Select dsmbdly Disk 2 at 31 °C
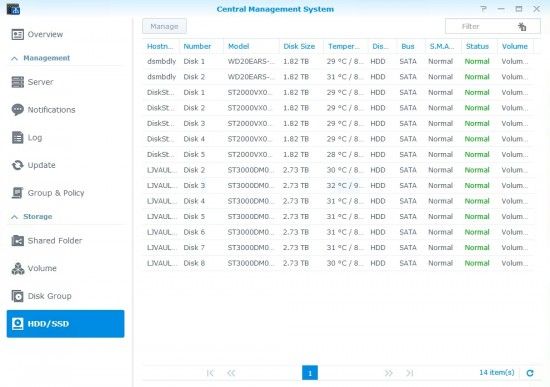The image size is (550, 387). [x=338, y=77]
